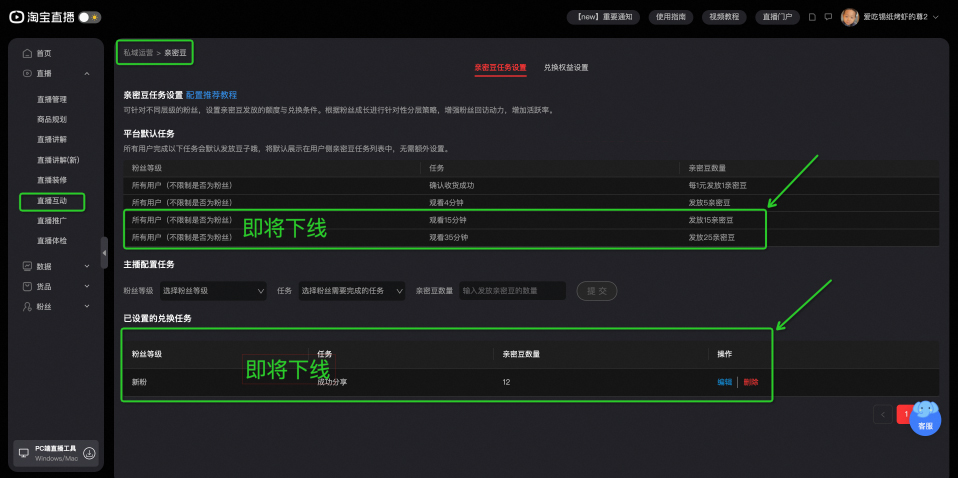Go to 首页 in the sidebar
Image resolution: width=958 pixels, height=478 pixels.
point(44,53)
